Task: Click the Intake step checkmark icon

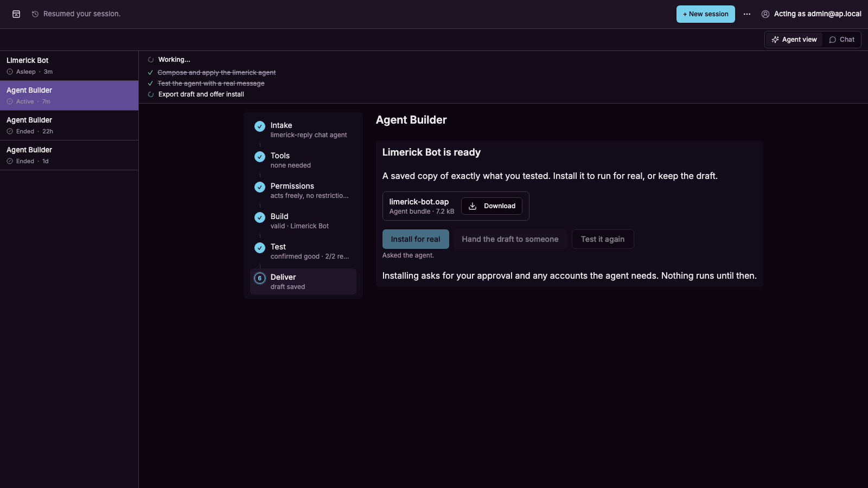Action: [260, 126]
